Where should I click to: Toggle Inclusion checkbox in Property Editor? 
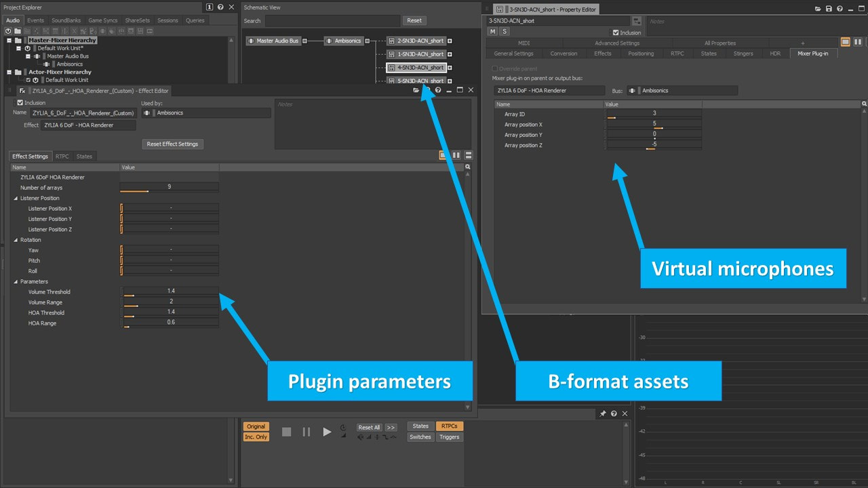click(x=616, y=33)
